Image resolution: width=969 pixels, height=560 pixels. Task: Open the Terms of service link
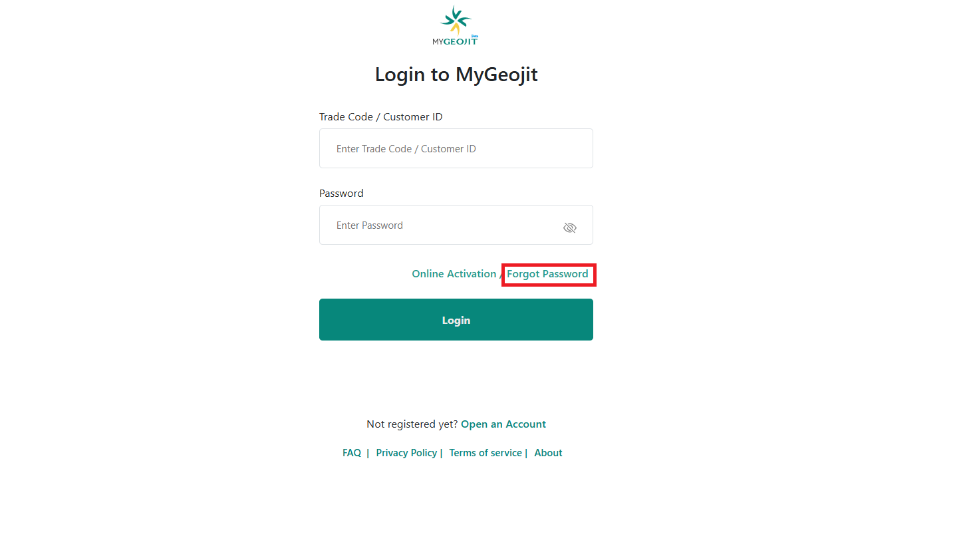[x=485, y=453]
